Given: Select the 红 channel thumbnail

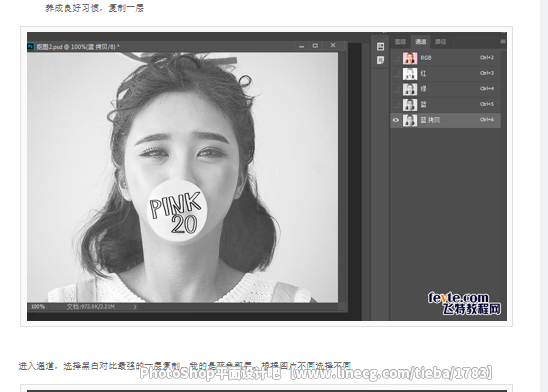Looking at the screenshot, I should [x=410, y=73].
